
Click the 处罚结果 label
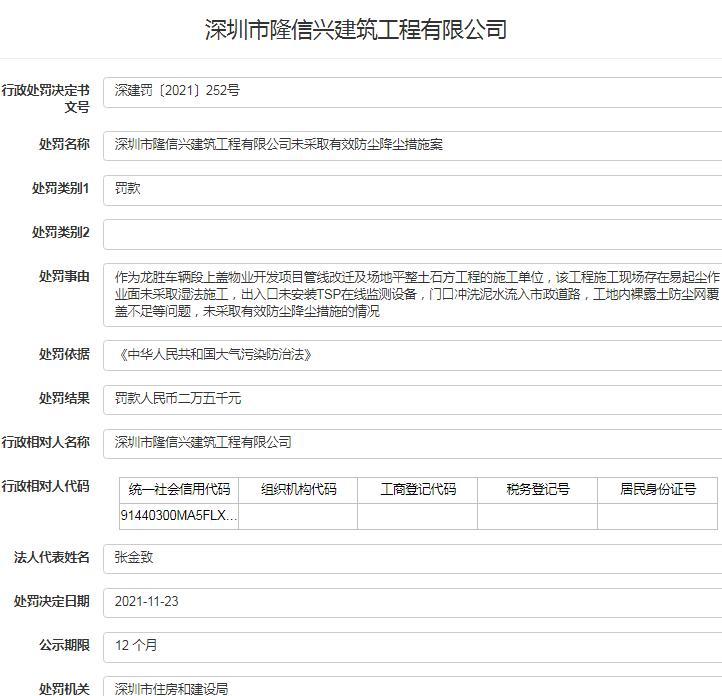[64, 398]
